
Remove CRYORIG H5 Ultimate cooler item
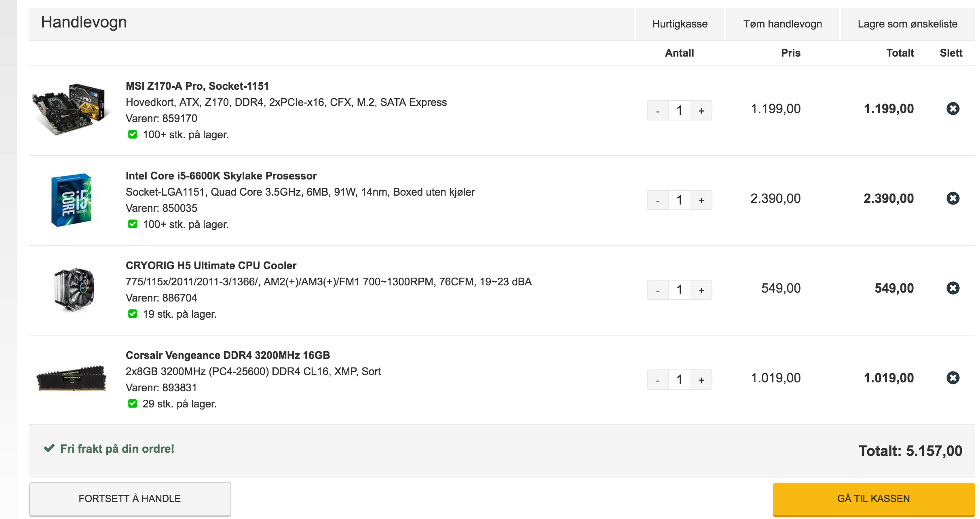pos(953,288)
